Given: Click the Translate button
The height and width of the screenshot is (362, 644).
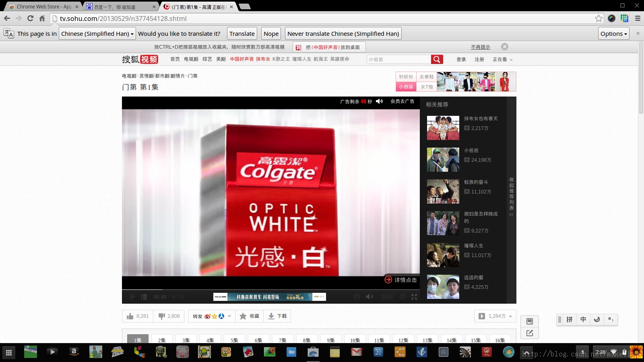Looking at the screenshot, I should tap(242, 34).
